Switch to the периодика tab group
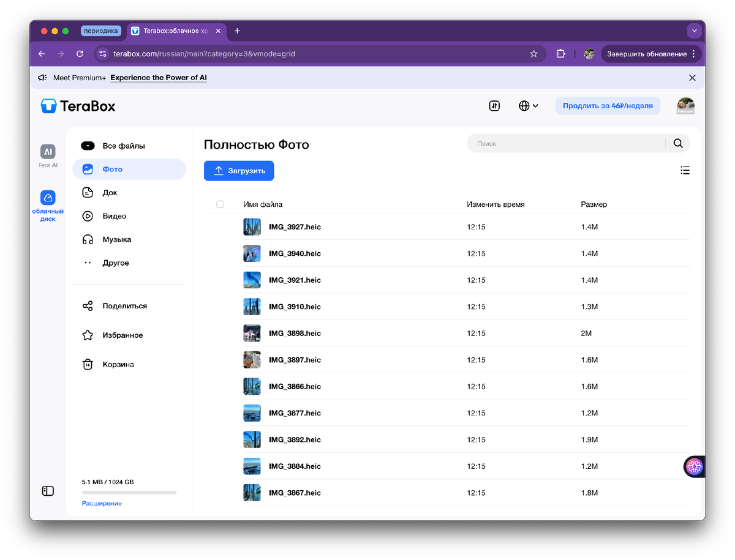The width and height of the screenshot is (735, 560). click(x=101, y=31)
